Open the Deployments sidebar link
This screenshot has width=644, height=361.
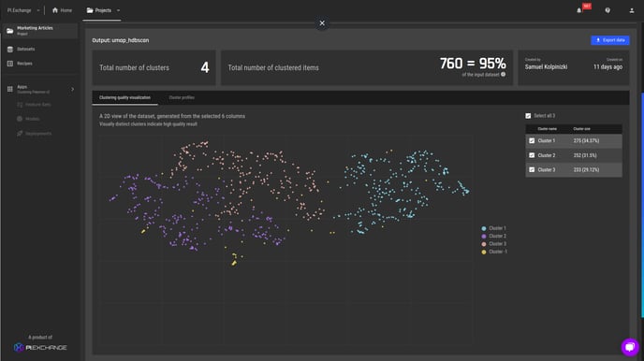[38, 134]
